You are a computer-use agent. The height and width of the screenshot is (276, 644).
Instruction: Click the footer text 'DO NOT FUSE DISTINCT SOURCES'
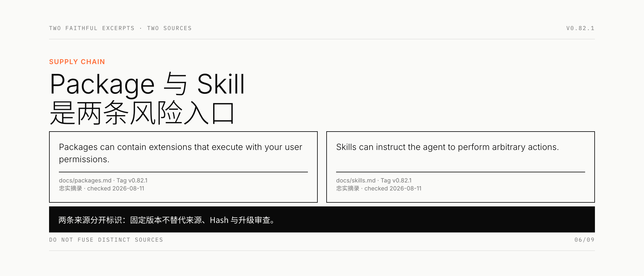click(106, 240)
